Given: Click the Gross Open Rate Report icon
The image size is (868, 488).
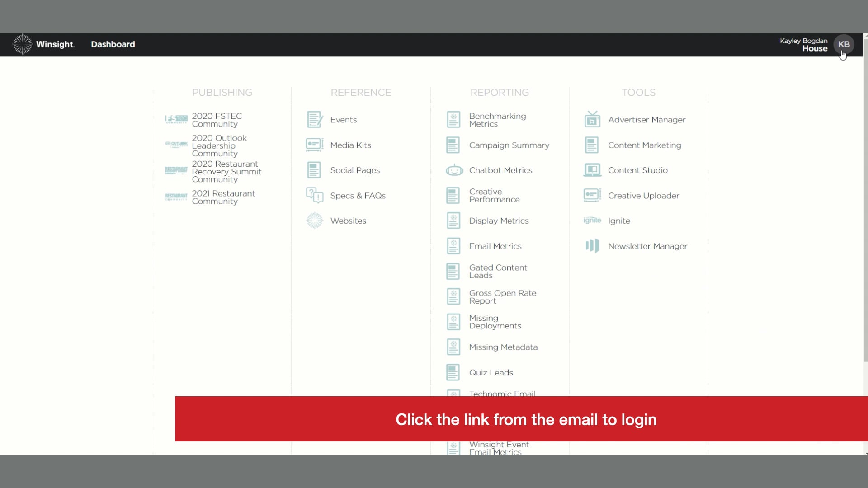Looking at the screenshot, I should (x=453, y=297).
